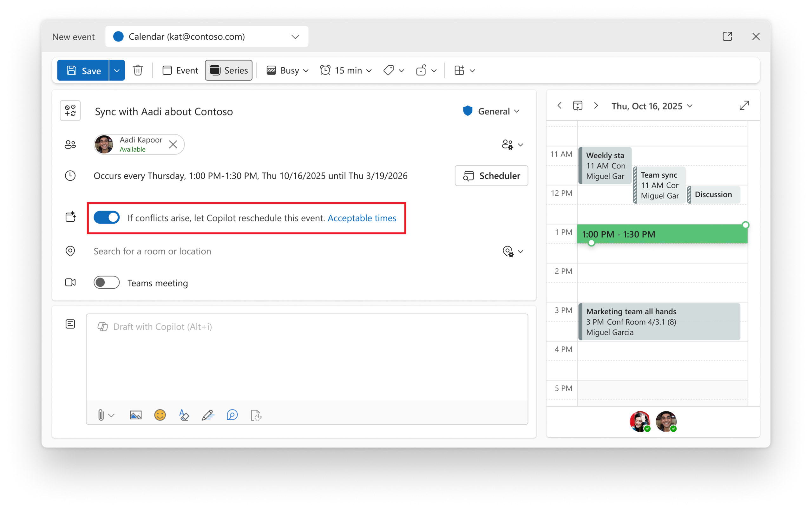Switch to the Event option

coord(180,70)
